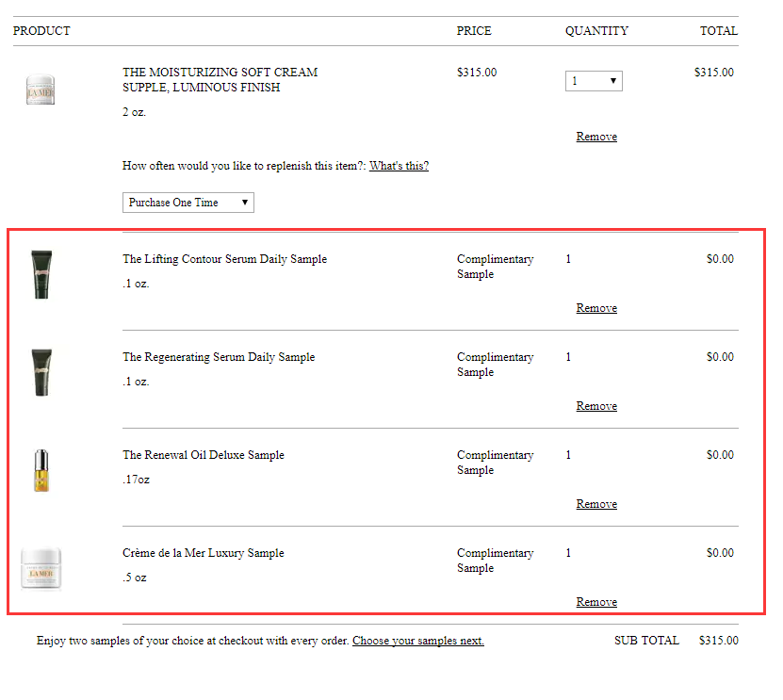The height and width of the screenshot is (700, 783).
Task: Click the Moisturizing Soft Cream product thumbnail
Action: point(41,90)
